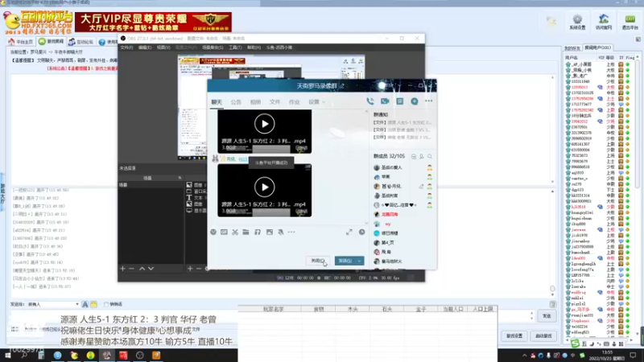Play the second mp4 video in chat
The height and width of the screenshot is (362, 644).
pyautogui.click(x=265, y=187)
